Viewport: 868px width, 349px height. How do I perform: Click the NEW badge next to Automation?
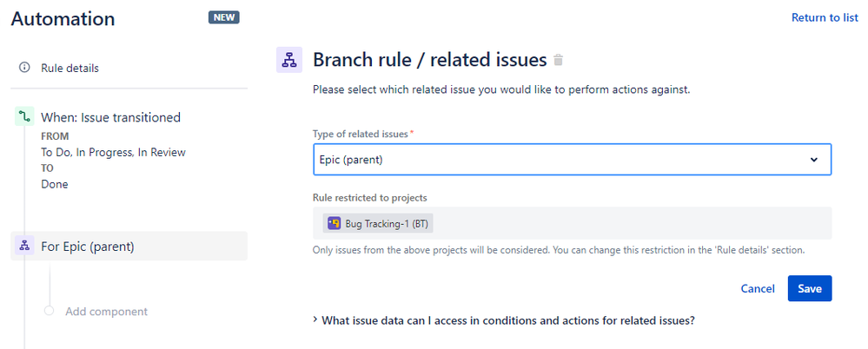coord(223,17)
